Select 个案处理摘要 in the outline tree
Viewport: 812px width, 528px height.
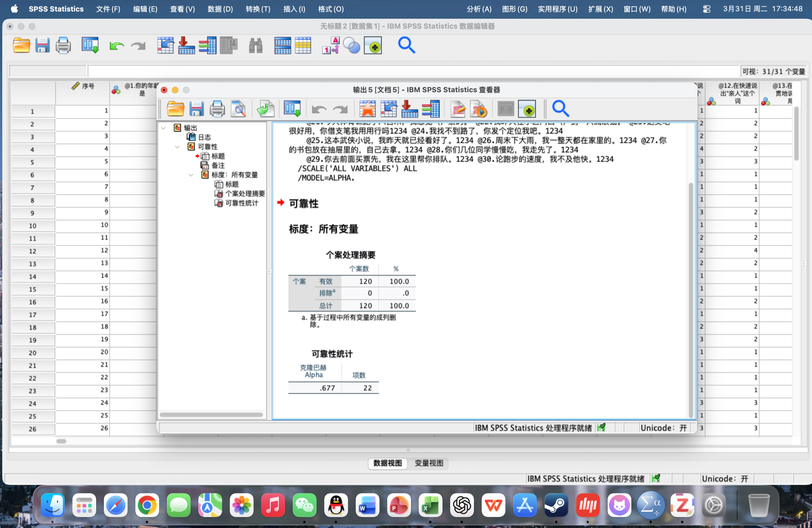tap(245, 194)
